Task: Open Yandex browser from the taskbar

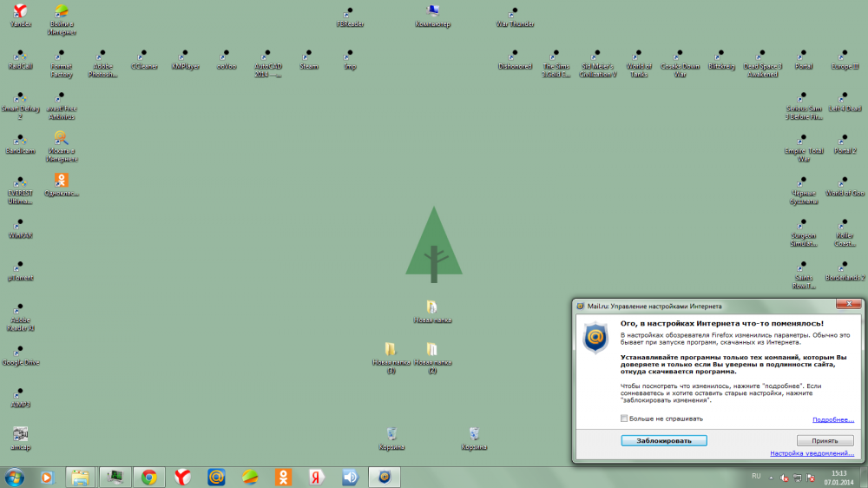Action: (x=182, y=477)
